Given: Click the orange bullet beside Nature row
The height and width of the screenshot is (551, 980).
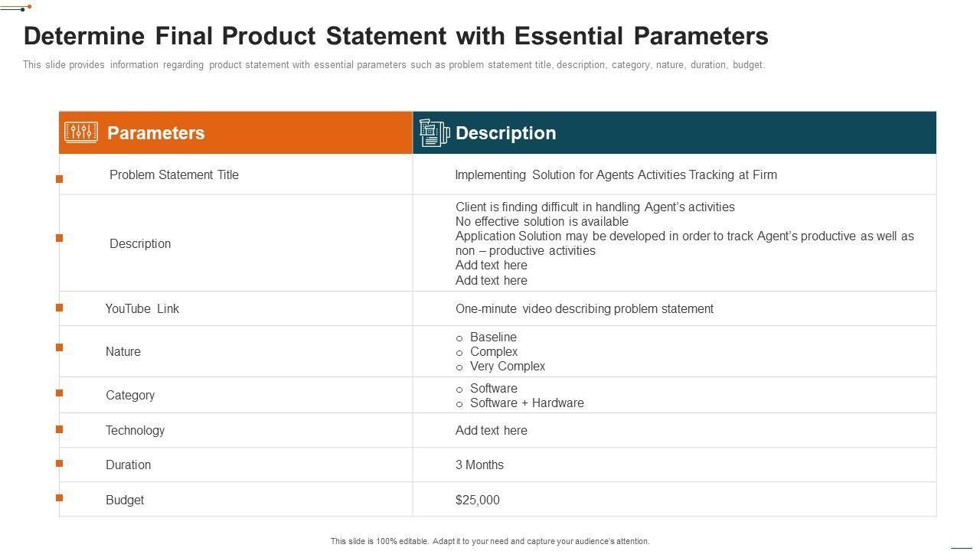Looking at the screenshot, I should [x=59, y=347].
